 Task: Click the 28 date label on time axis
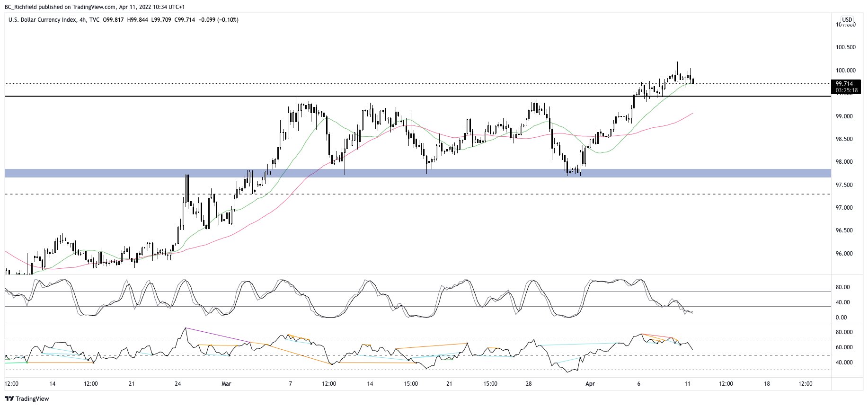(529, 384)
